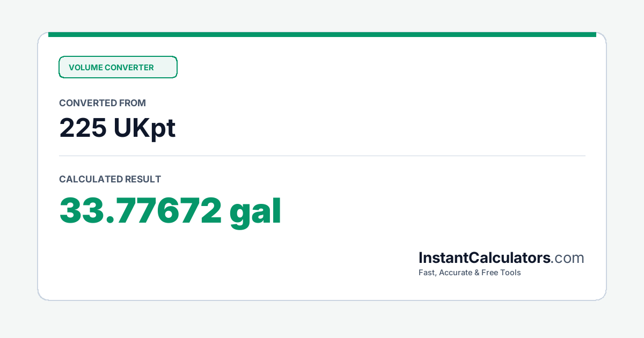Click the word CONVERTER in the badge
Image resolution: width=644 pixels, height=338 pixels.
(x=129, y=68)
